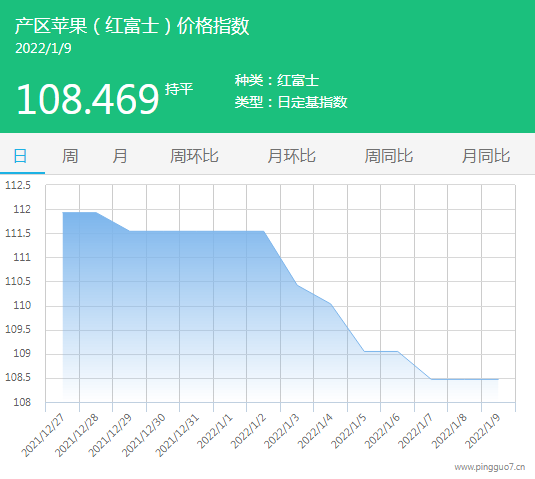535x479 pixels.
Task: Click the 112 y-axis label
Action: (x=22, y=209)
